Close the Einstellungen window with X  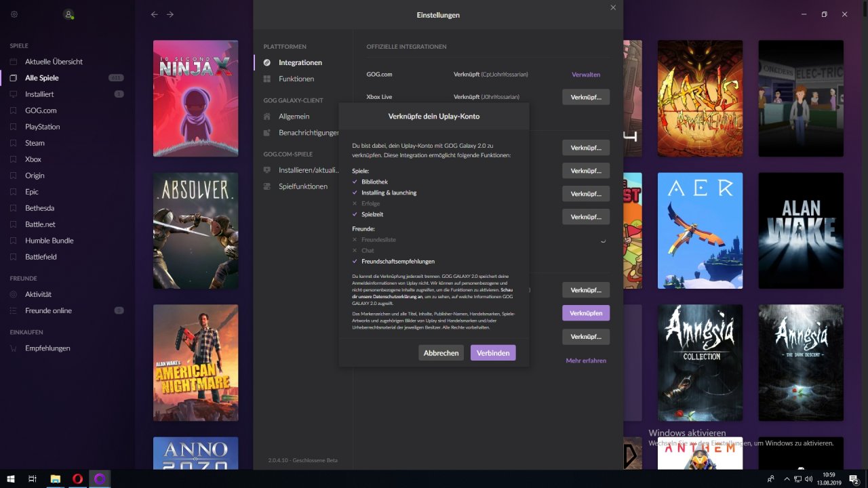613,7
